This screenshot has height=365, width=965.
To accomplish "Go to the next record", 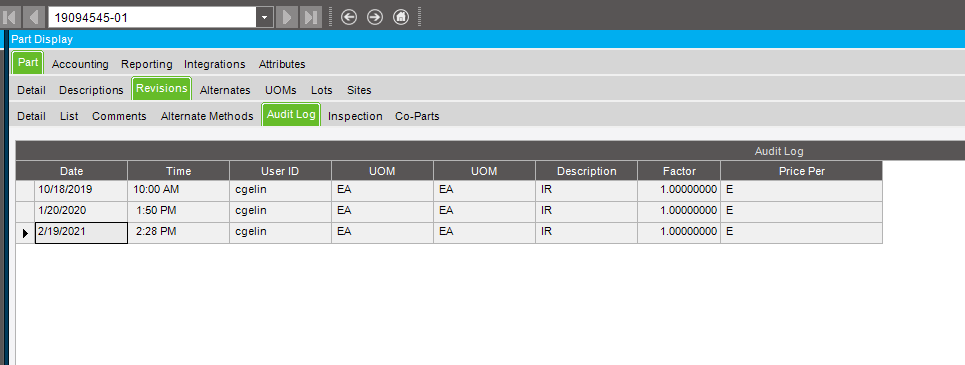I will (286, 17).
